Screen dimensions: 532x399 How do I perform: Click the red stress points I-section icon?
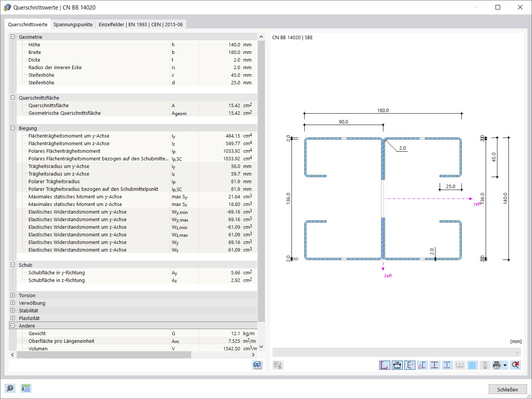[435, 365]
